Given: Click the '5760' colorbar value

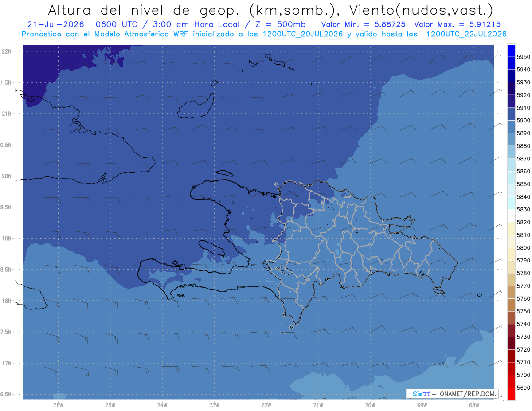Looking at the screenshot, I should coord(524,298).
